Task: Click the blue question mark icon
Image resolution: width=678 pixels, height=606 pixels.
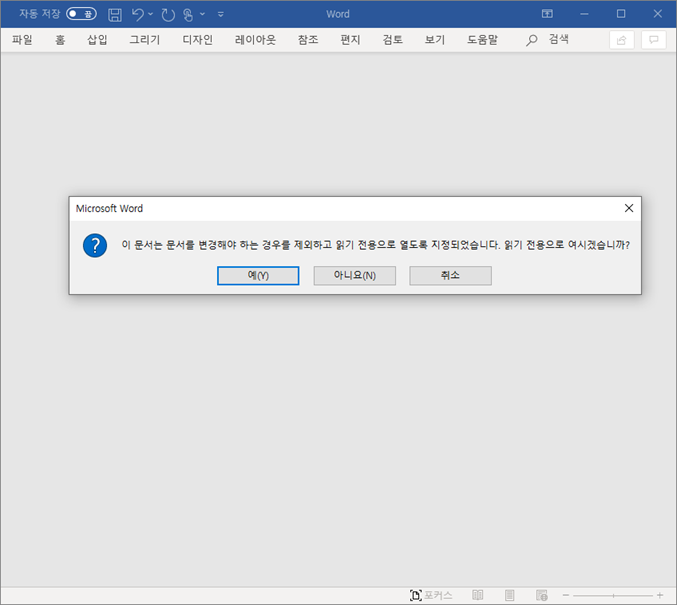Action: 95,245
